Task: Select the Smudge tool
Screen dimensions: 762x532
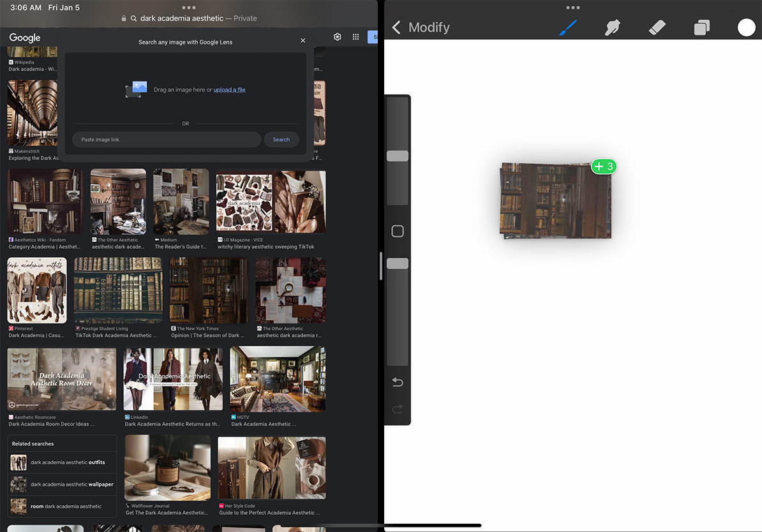Action: coord(612,27)
